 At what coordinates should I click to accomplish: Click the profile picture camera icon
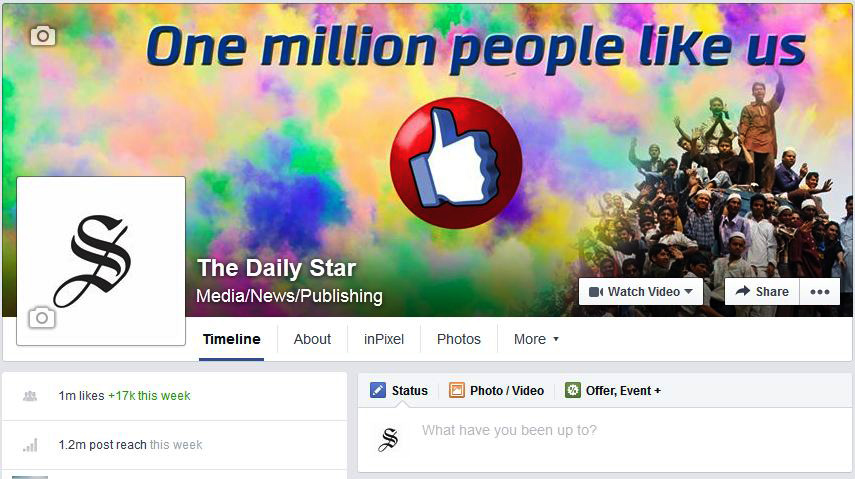point(42,317)
